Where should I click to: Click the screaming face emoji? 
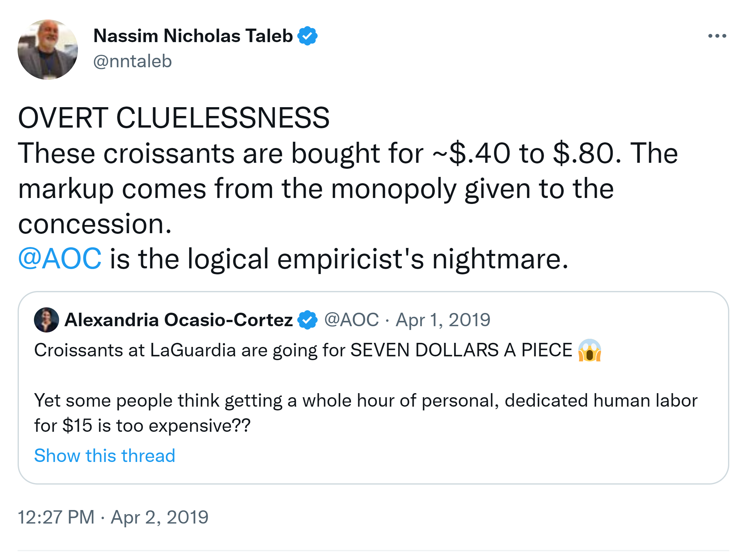tap(589, 350)
